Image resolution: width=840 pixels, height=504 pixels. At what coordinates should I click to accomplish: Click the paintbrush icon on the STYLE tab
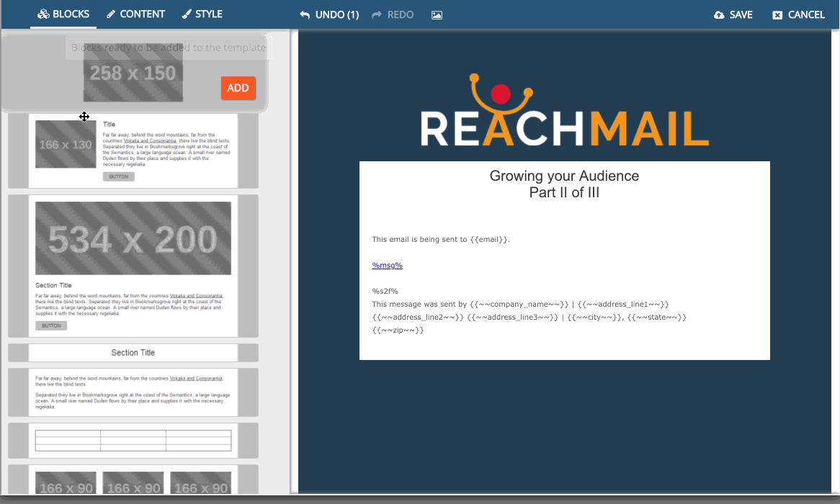pyautogui.click(x=187, y=14)
